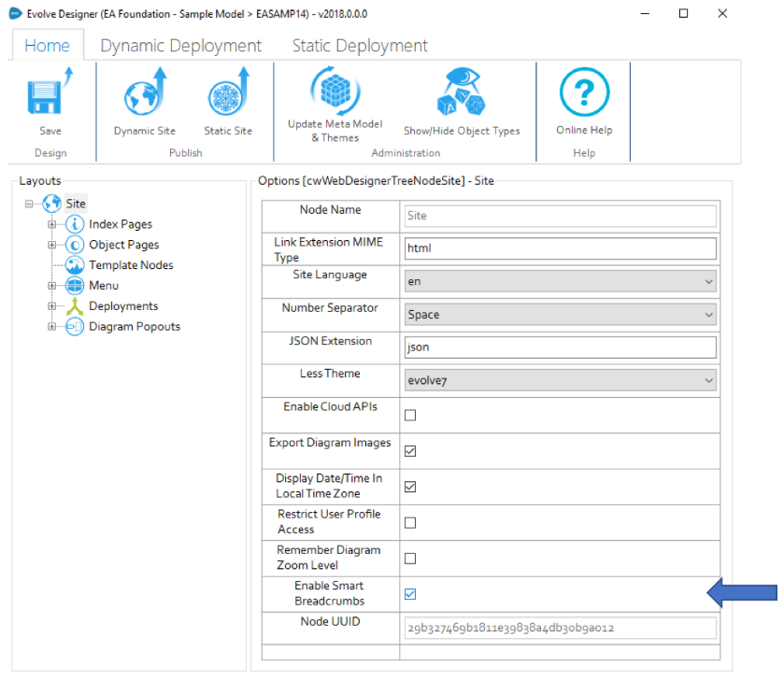Enable the Cloud APIs checkbox

click(x=410, y=415)
